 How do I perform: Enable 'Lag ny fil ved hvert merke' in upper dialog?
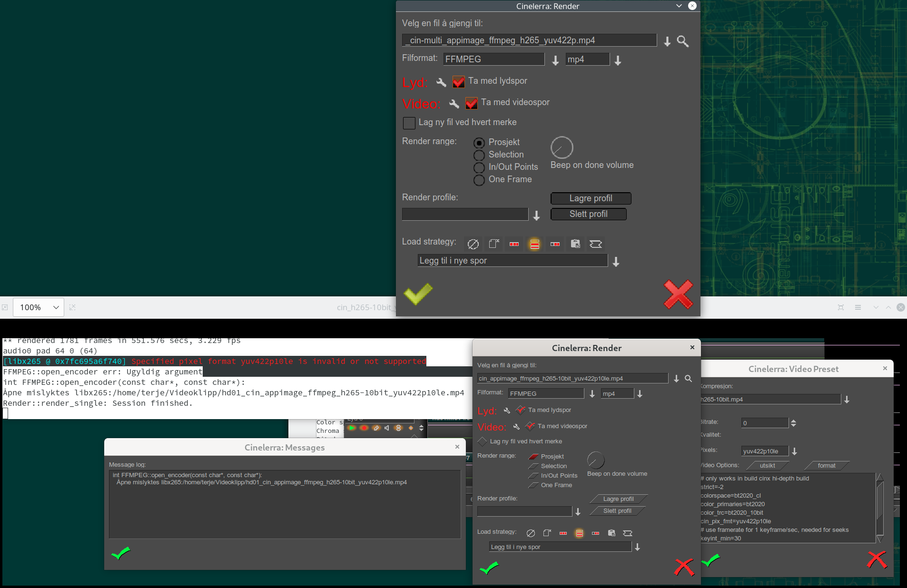pos(409,123)
